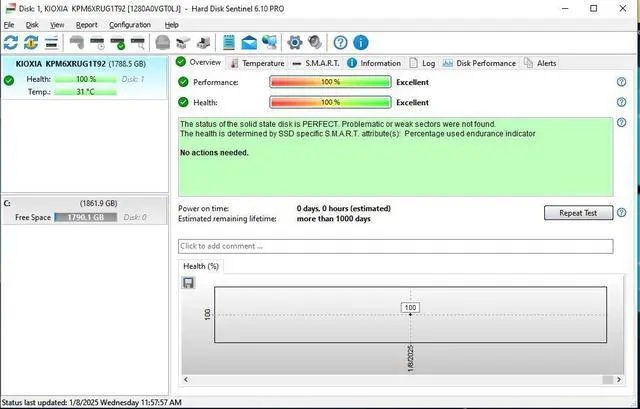The width and height of the screenshot is (640, 409).
Task: Switch to the Overview tab
Action: 199,62
